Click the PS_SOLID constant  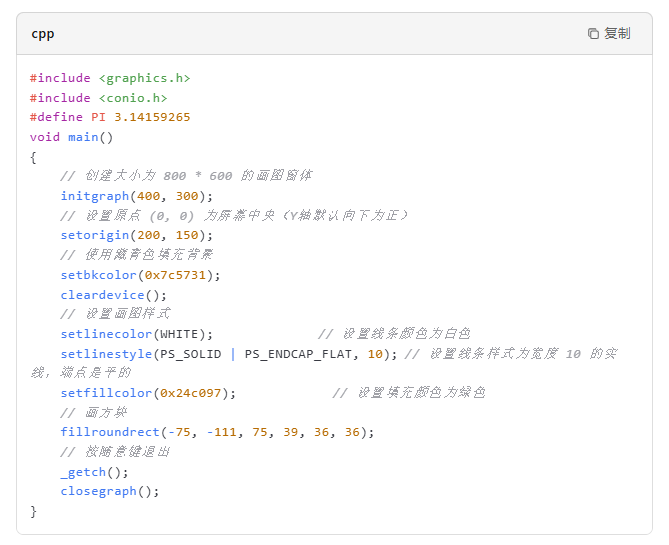(x=191, y=354)
